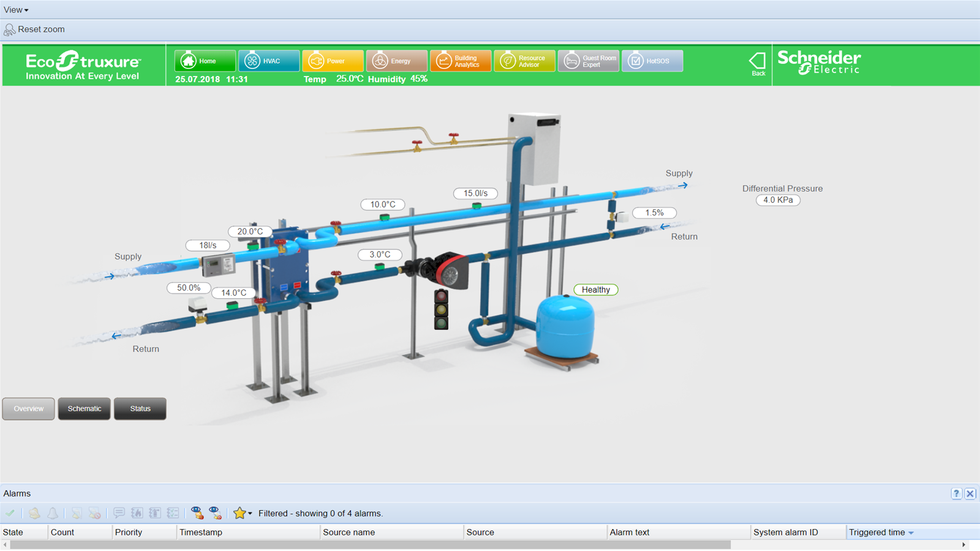Image resolution: width=980 pixels, height=551 pixels.
Task: Expand the star favorites filter dropdown
Action: tap(250, 514)
